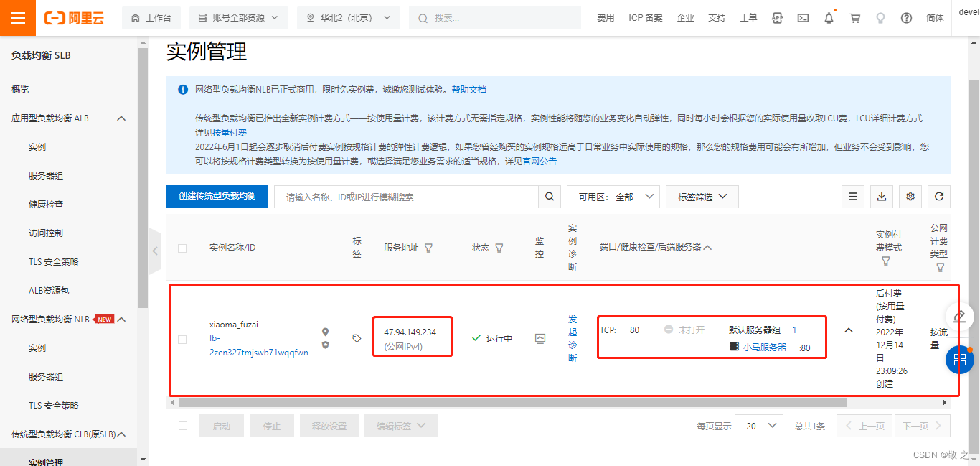
Task: Click the filter icon next to 状态
Action: coord(499,248)
